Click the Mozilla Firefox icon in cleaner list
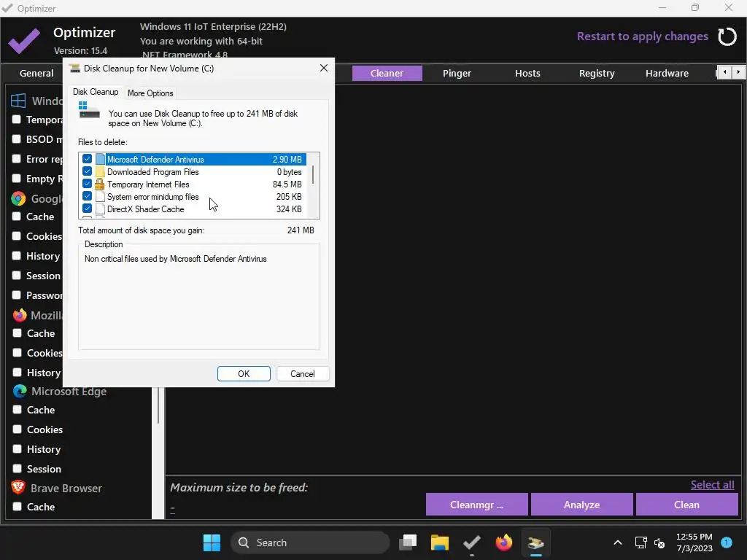Screen dimensions: 747x560 [20, 315]
